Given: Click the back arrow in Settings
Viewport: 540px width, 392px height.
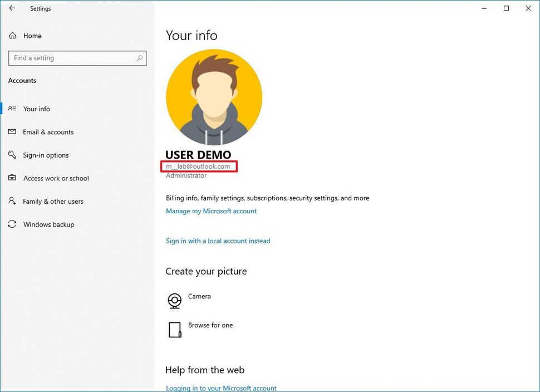Looking at the screenshot, I should pos(12,8).
